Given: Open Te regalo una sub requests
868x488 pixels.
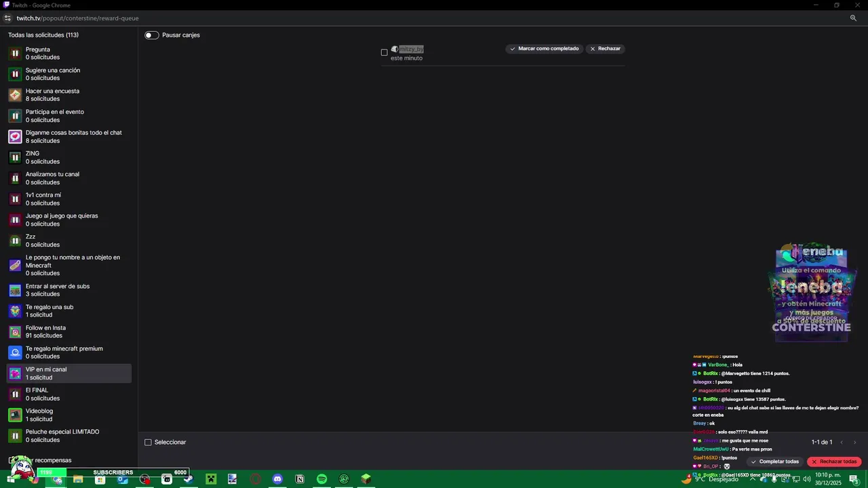Looking at the screenshot, I should (x=69, y=311).
